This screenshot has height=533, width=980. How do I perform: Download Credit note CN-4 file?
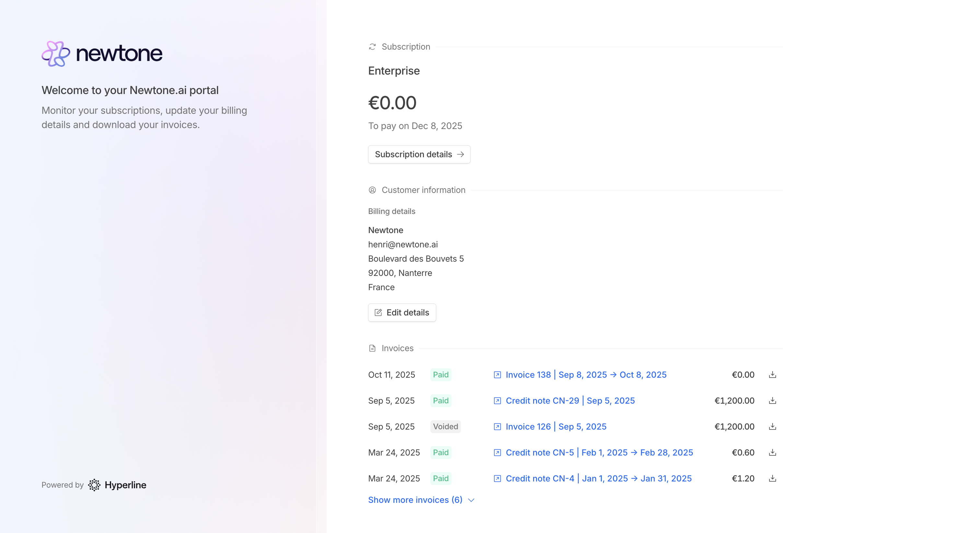point(772,478)
